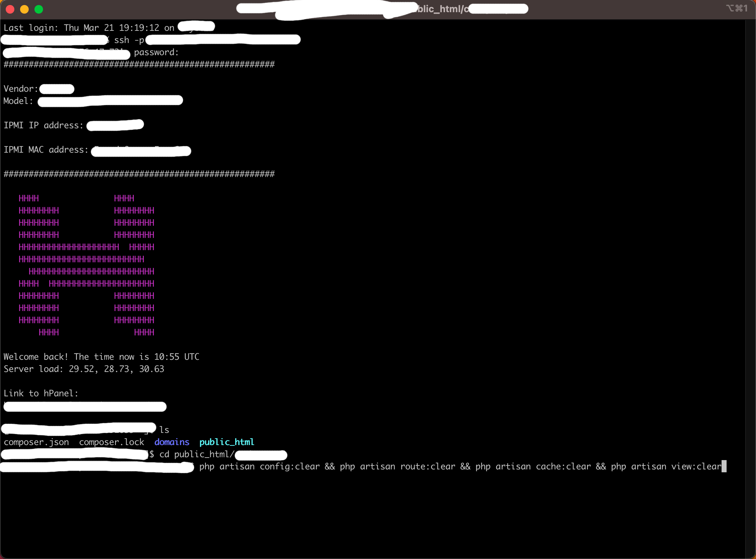Click the 'cd public_html/' command text
This screenshot has width=756, height=559.
[x=197, y=454]
